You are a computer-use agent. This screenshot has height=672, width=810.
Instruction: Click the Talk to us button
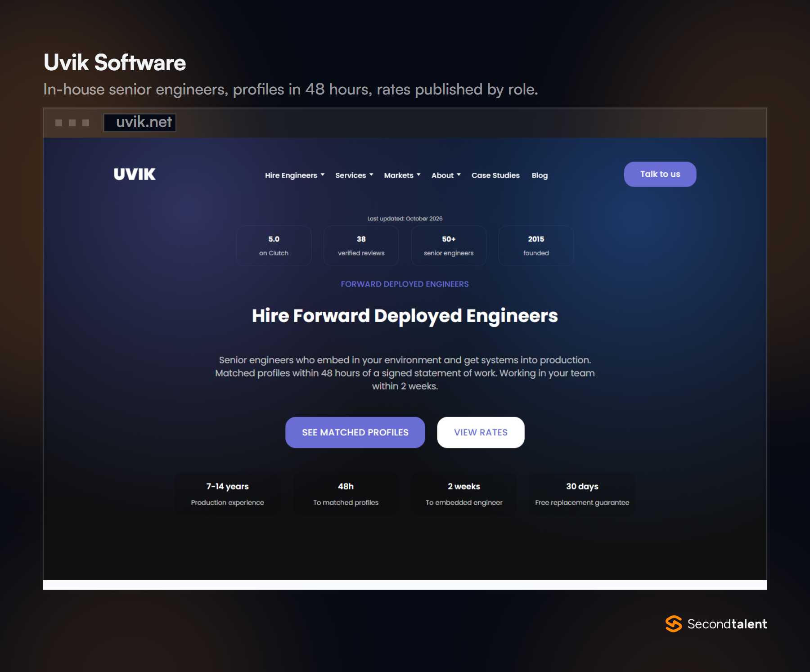660,174
